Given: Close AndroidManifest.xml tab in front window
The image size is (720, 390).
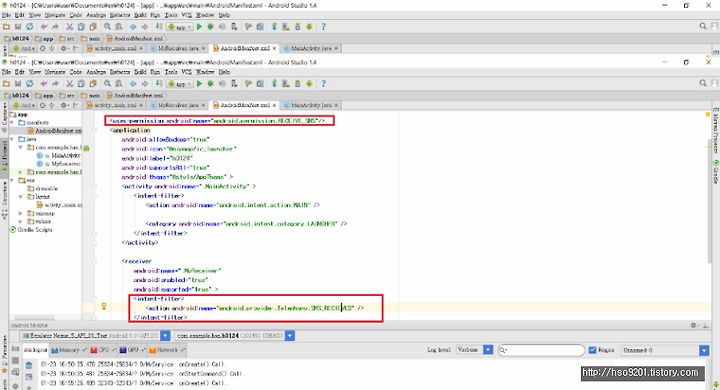Looking at the screenshot, I should (x=275, y=105).
